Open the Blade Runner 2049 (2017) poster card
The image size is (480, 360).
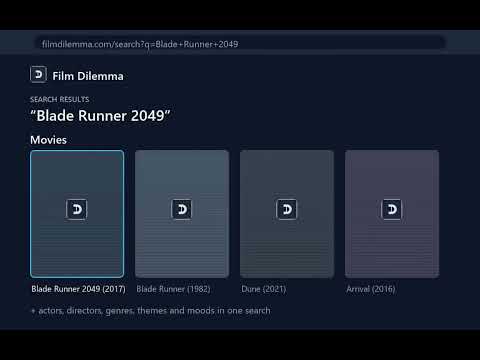coord(77,214)
